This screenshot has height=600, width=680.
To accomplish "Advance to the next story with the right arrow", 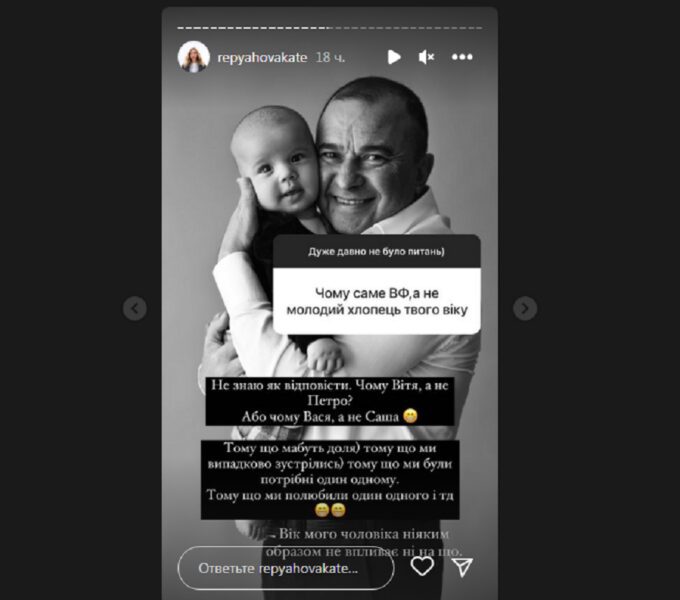I will click(x=525, y=308).
